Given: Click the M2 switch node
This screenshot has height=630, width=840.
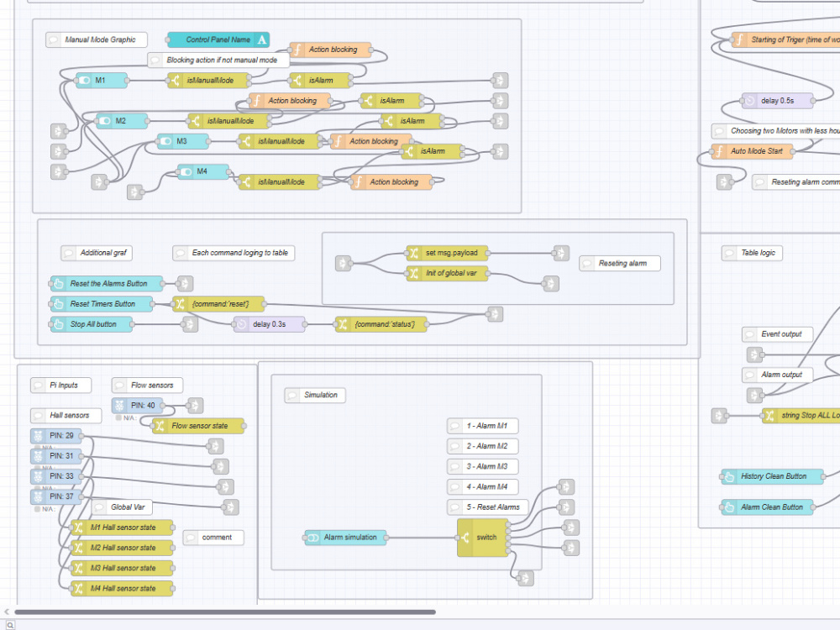Looking at the screenshot, I should pos(122,121).
